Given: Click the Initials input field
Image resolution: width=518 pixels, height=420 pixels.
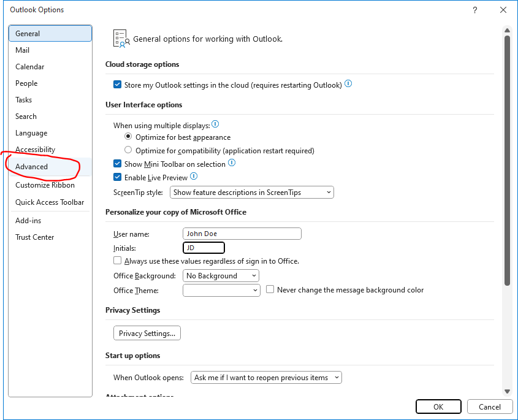Looking at the screenshot, I should point(204,248).
